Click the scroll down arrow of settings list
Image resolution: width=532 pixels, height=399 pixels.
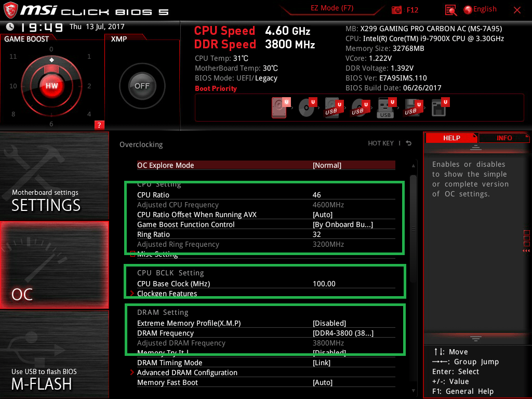413,391
